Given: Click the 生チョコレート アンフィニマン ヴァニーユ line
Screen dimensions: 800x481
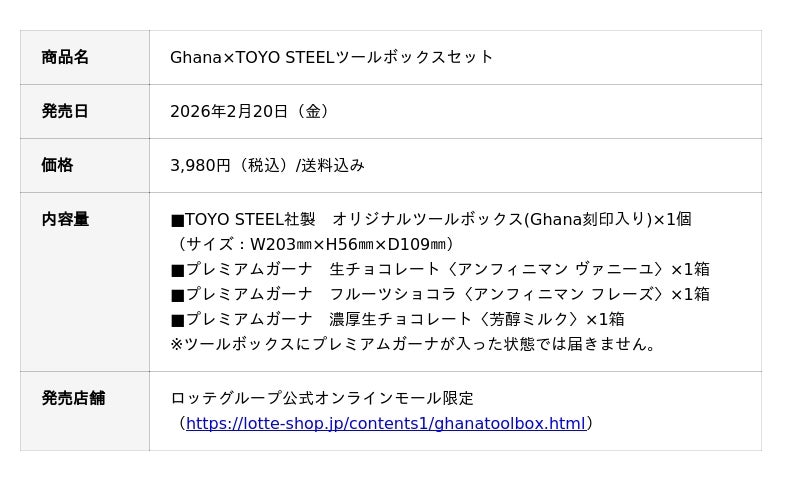Looking at the screenshot, I should click(440, 269).
